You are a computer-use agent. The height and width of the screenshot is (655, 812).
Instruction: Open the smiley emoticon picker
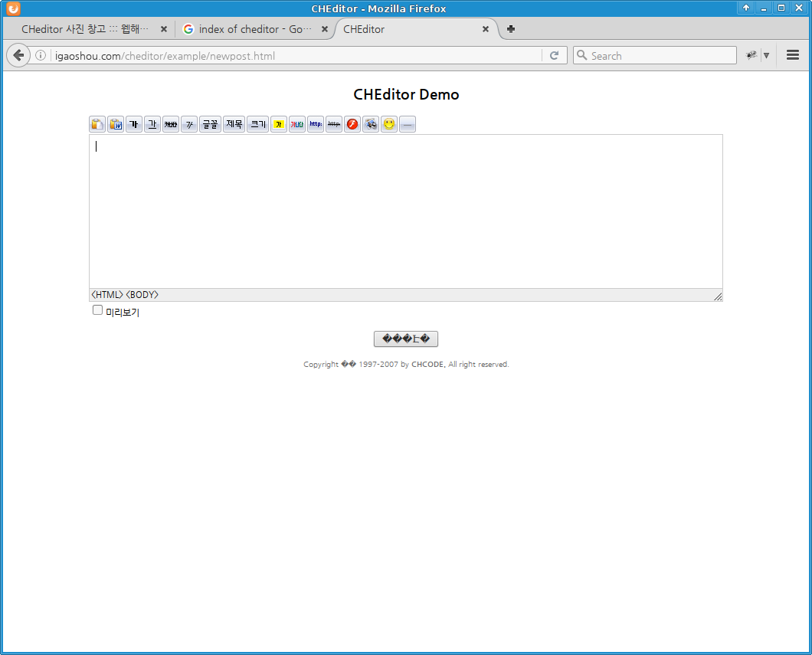pyautogui.click(x=389, y=124)
